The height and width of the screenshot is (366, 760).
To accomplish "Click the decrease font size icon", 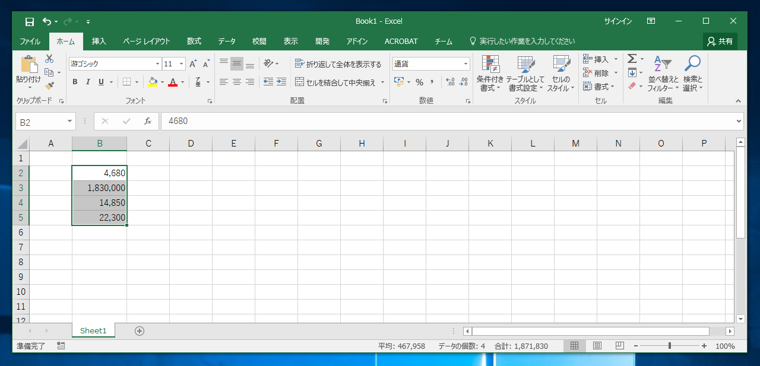I will (206, 64).
